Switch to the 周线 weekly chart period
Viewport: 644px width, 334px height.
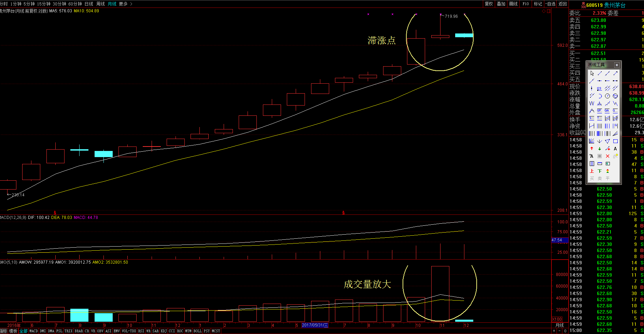(100, 4)
